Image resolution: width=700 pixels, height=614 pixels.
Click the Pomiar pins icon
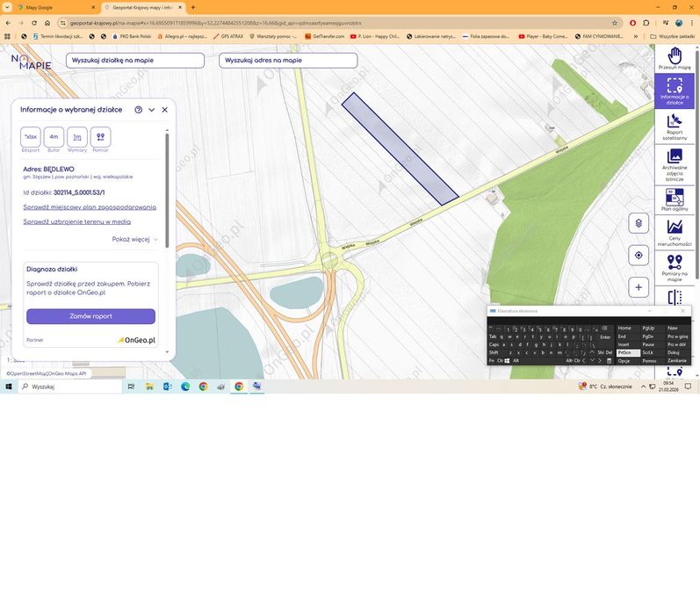tap(100, 137)
